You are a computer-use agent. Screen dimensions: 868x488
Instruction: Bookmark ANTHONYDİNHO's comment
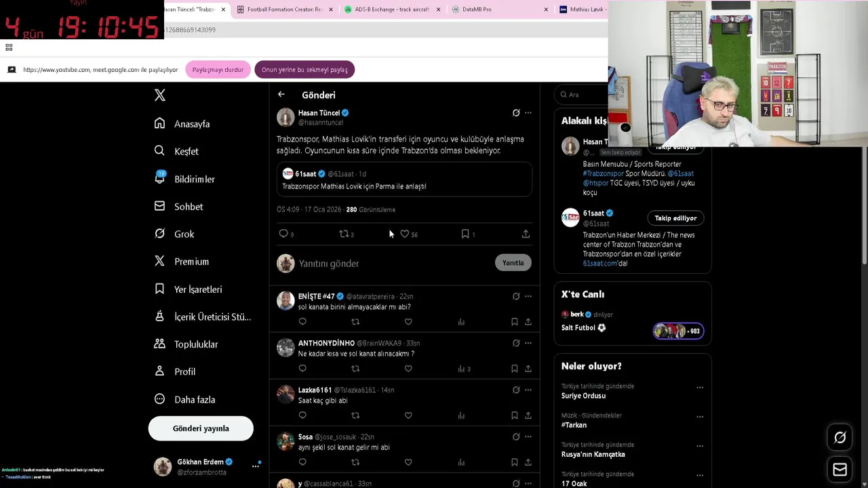click(515, 369)
